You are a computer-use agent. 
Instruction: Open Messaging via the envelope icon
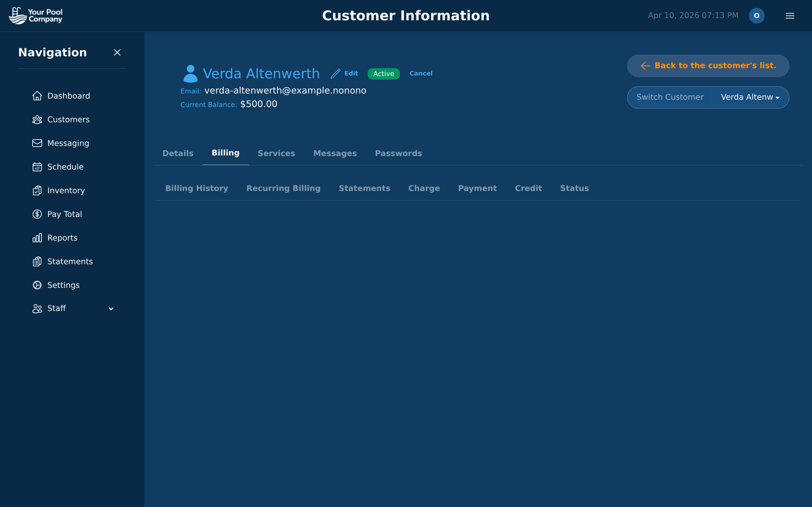click(37, 143)
